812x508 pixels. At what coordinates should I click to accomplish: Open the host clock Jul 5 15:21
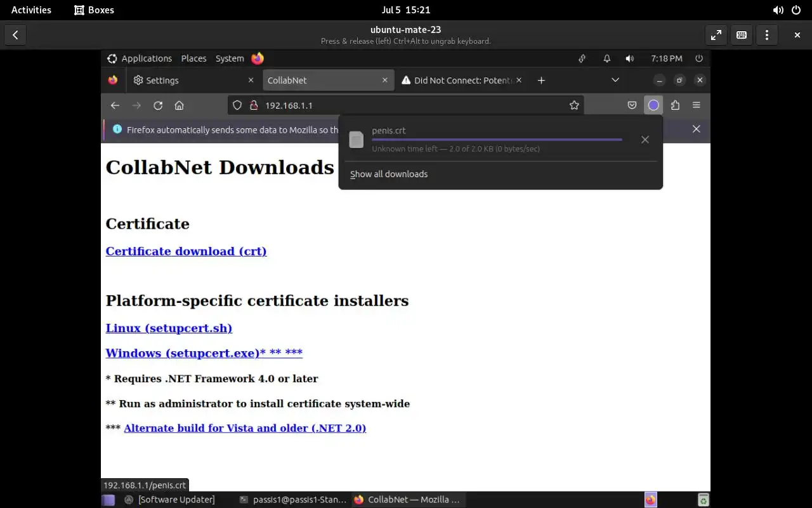(x=406, y=10)
